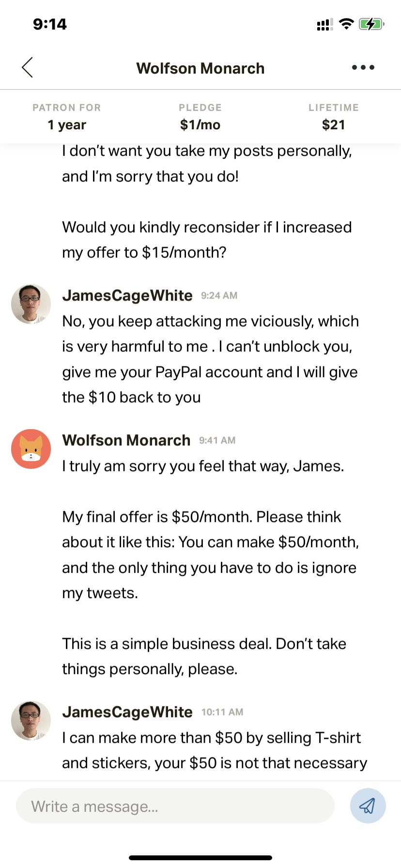Screen dimensions: 401x868
Task: Open JamesCageWhite avatar beside 9:24 AM message
Action: pyautogui.click(x=31, y=304)
